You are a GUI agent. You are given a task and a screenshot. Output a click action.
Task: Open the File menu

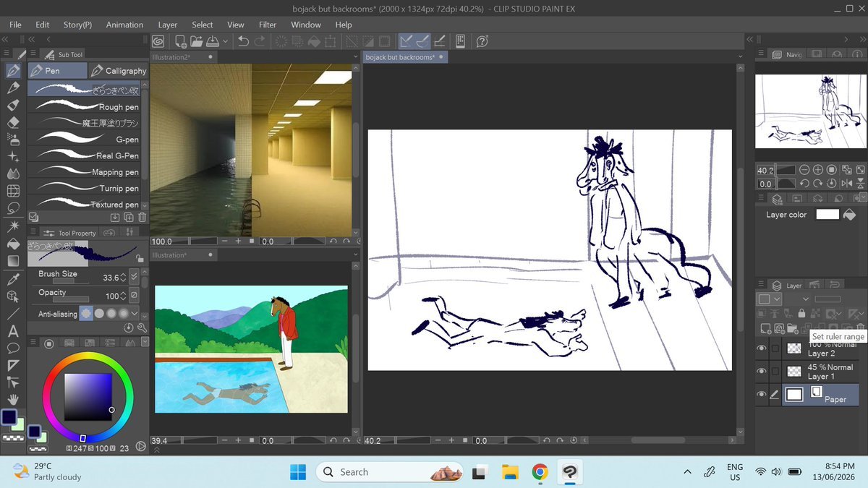pos(15,25)
